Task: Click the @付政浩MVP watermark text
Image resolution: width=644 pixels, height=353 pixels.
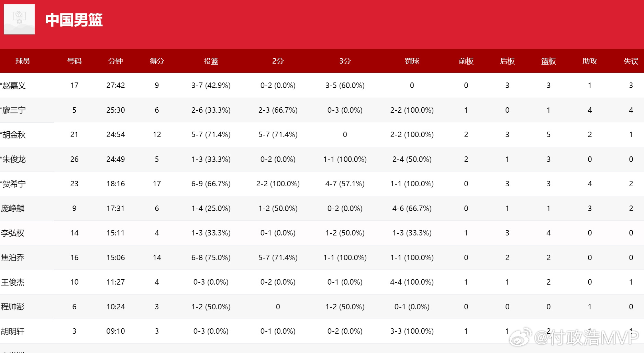Action: pos(586,338)
